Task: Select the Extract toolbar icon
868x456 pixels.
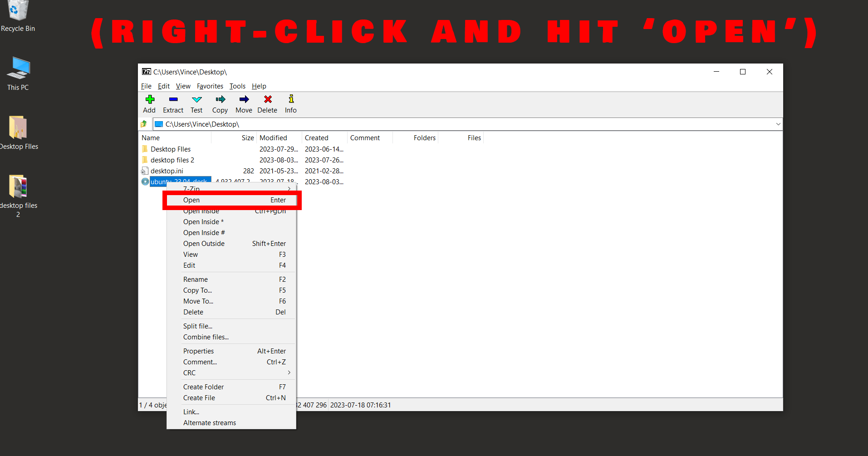Action: tap(173, 103)
